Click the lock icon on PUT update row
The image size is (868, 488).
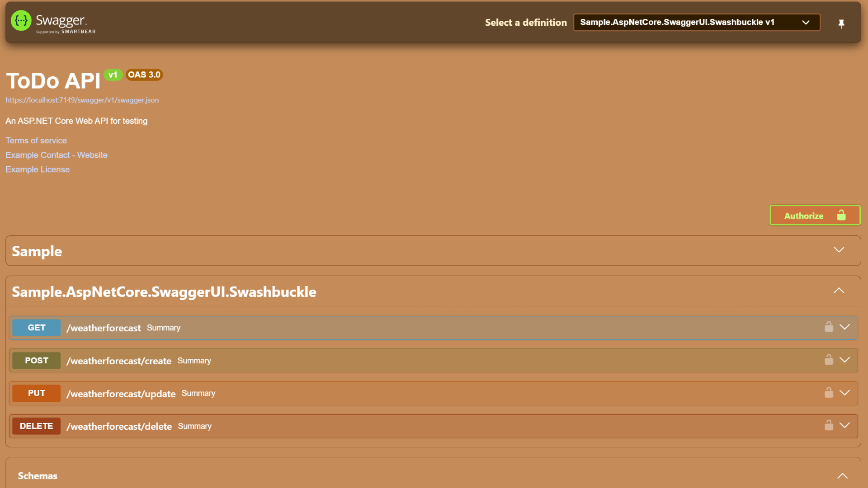pyautogui.click(x=829, y=393)
